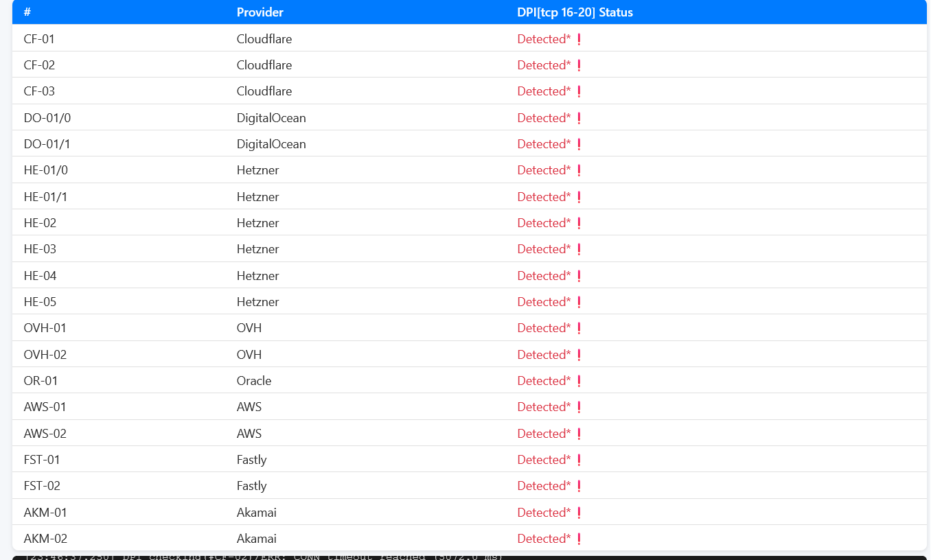Viewport: 931px width, 560px height.
Task: Select the 'CF-03' row identifier
Action: point(39,91)
